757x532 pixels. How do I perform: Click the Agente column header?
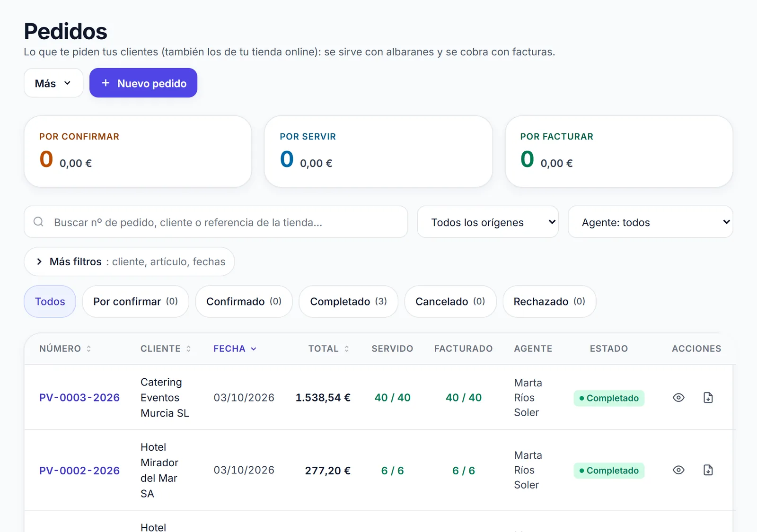point(533,349)
